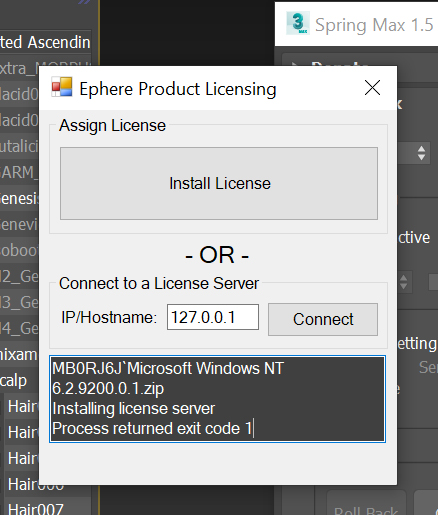
Task: Click the 'enesis' item in the scene list
Action: tap(20, 198)
